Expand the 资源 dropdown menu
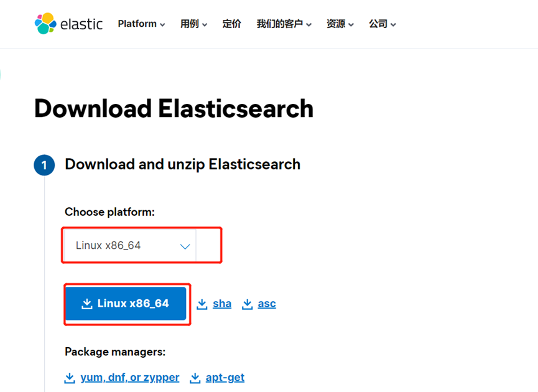This screenshot has height=392, width=538. point(340,24)
